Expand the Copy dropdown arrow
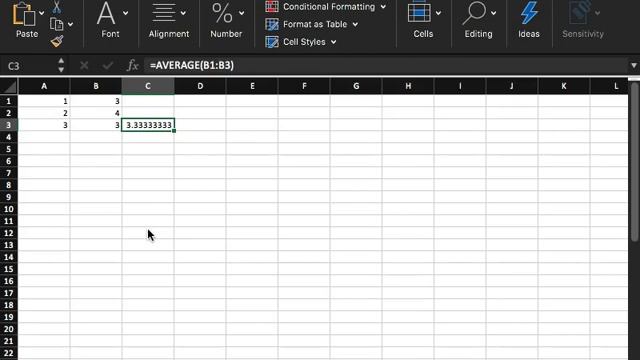Screen dimensions: 640x360 pyautogui.click(x=70, y=24)
